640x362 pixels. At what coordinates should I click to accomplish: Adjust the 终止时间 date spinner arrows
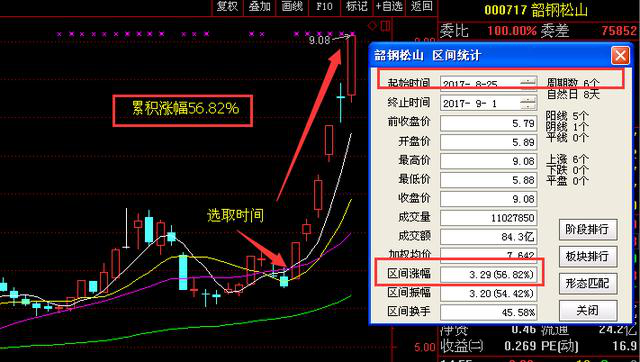point(529,103)
